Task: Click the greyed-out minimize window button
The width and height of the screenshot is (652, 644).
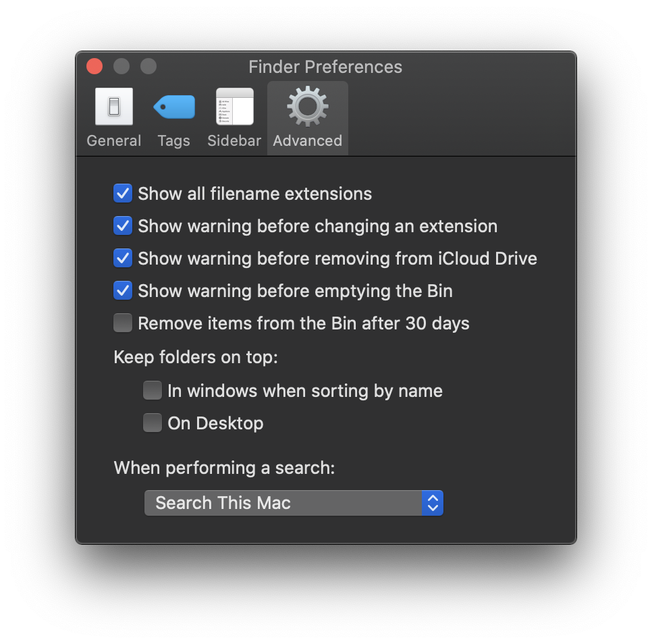Action: point(121,66)
